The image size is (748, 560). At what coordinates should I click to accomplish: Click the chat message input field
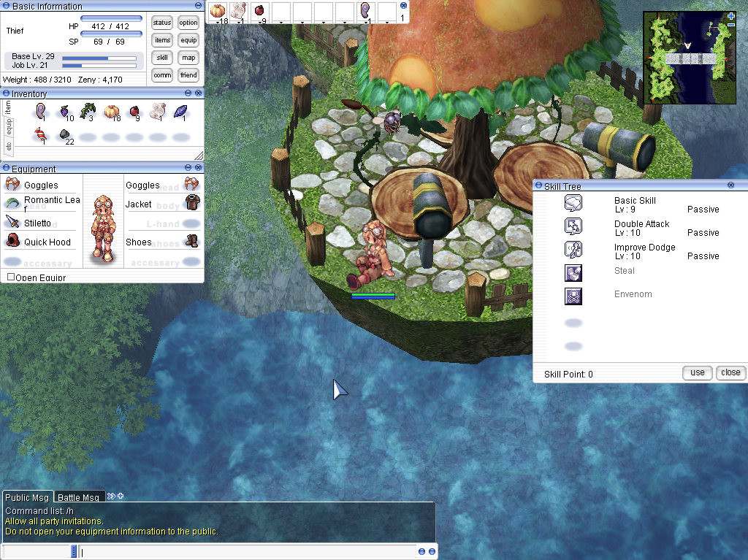(x=248, y=551)
